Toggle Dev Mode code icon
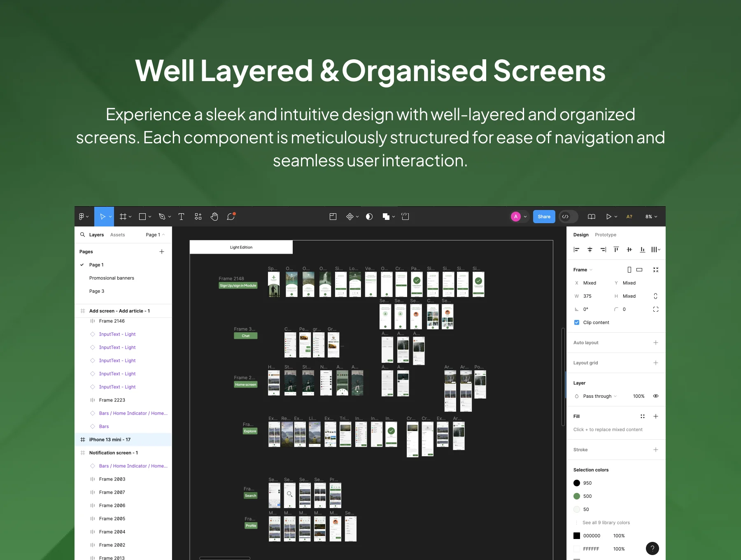Viewport: 741px width, 560px height. [x=566, y=217]
